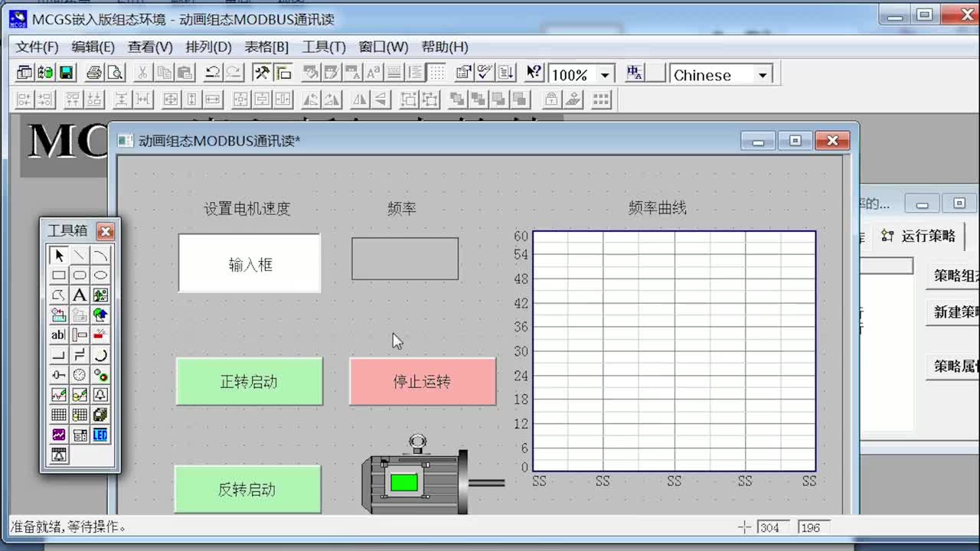
Task: Open the 查看(V) menu
Action: (x=150, y=47)
